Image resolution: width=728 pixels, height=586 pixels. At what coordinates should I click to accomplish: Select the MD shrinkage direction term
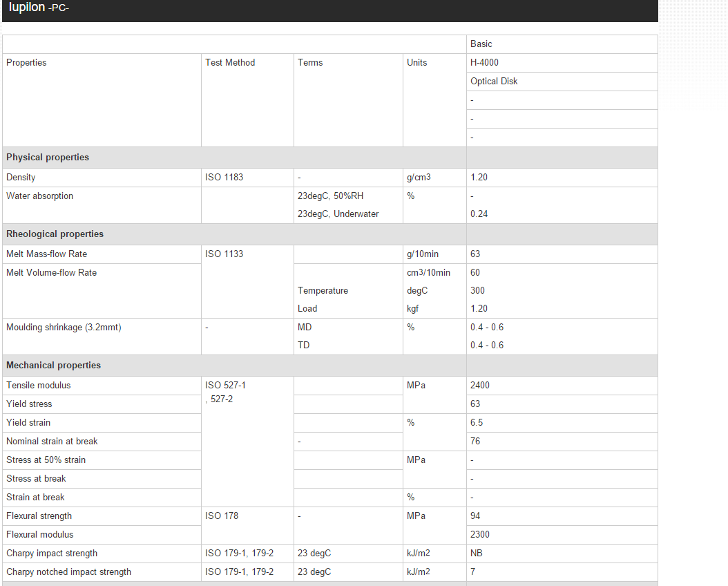pos(305,328)
